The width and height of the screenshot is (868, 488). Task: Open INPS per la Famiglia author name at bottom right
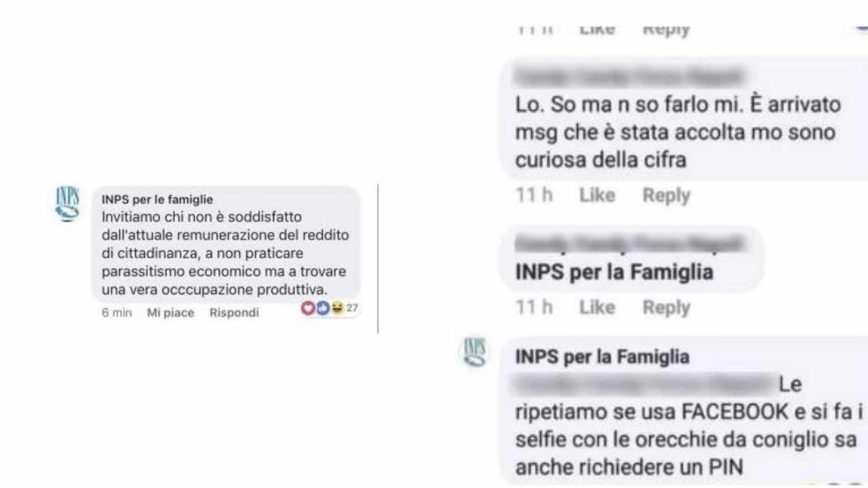pyautogui.click(x=602, y=357)
